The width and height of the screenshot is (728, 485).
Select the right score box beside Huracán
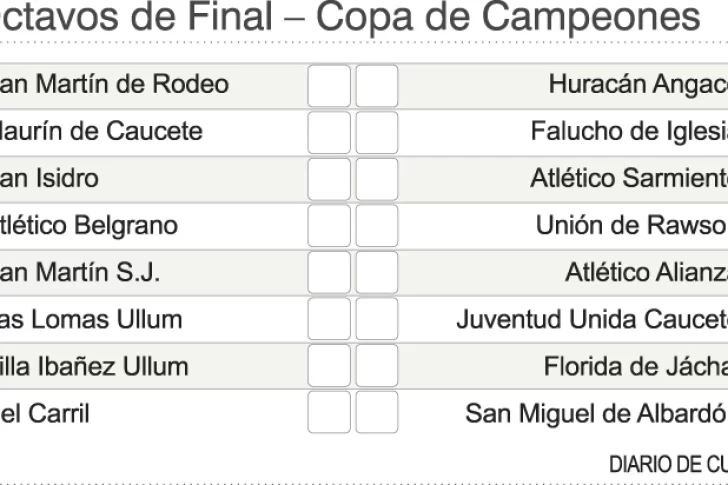377,86
